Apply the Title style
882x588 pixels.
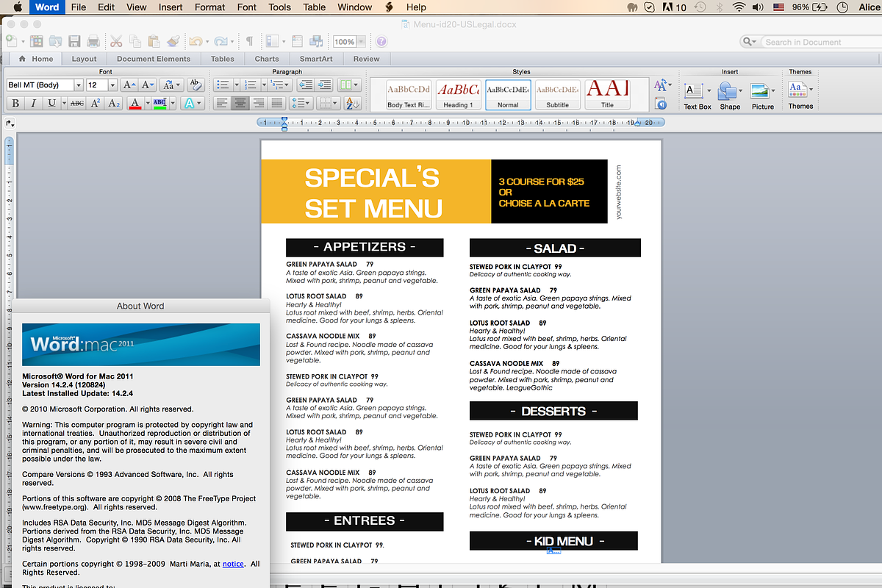(x=607, y=95)
